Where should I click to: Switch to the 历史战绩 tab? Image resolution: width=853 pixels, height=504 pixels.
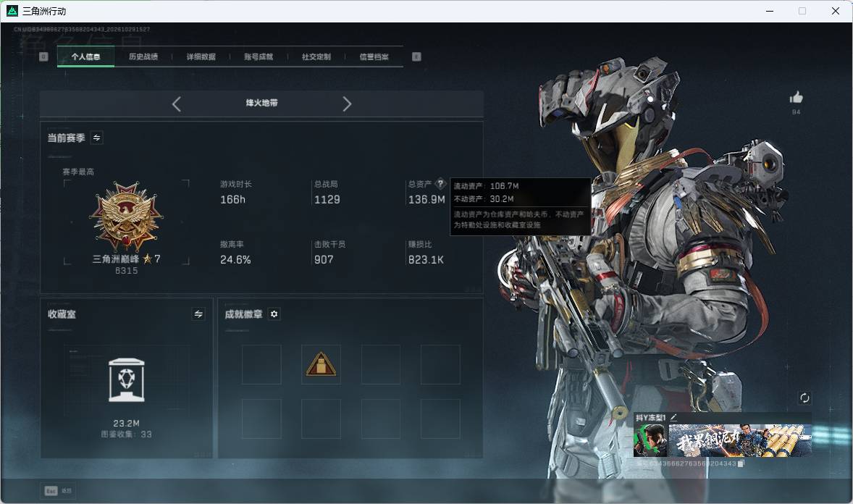[x=143, y=56]
